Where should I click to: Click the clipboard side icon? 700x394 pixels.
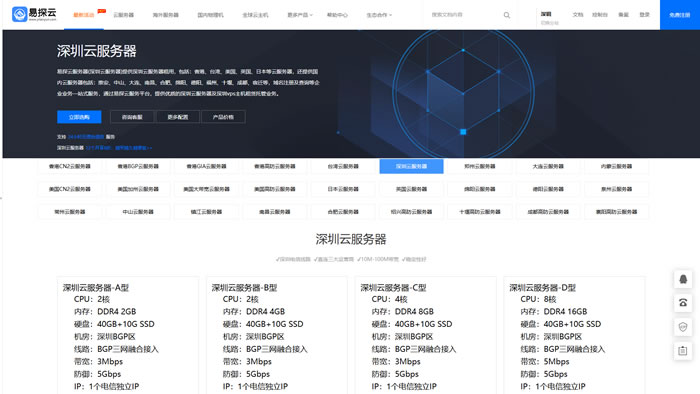coord(683,351)
